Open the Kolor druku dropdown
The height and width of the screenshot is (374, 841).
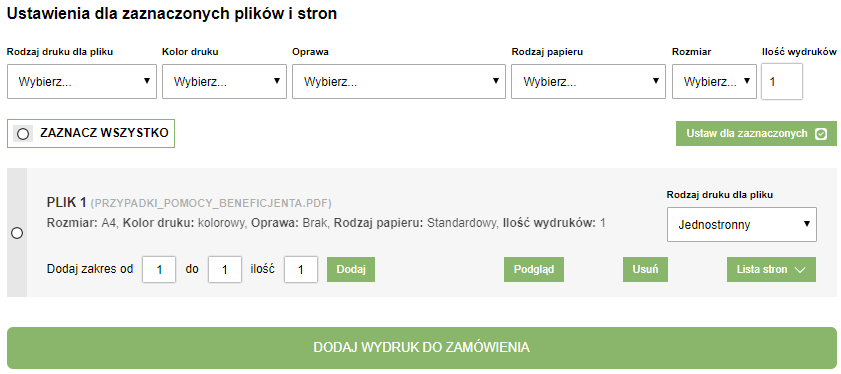pyautogui.click(x=224, y=82)
